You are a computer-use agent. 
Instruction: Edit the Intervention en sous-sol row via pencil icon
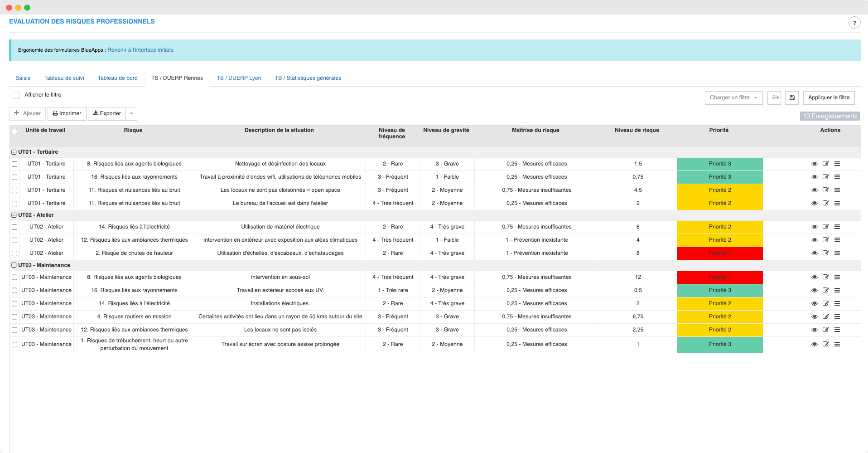click(825, 277)
